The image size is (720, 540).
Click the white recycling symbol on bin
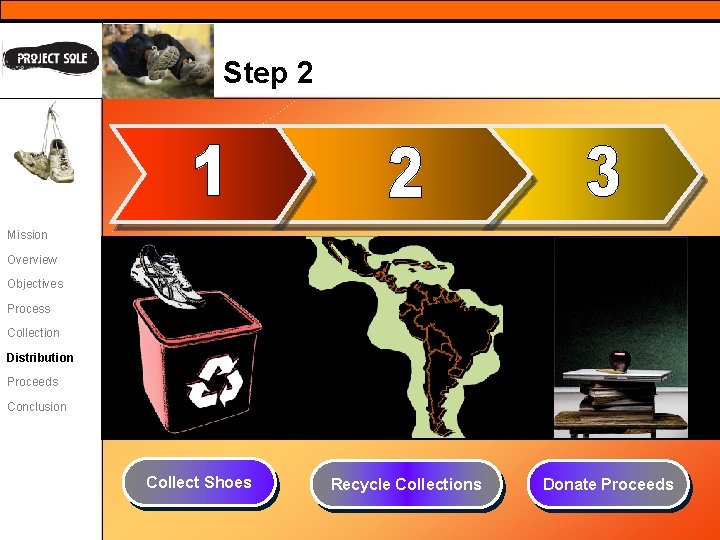215,381
